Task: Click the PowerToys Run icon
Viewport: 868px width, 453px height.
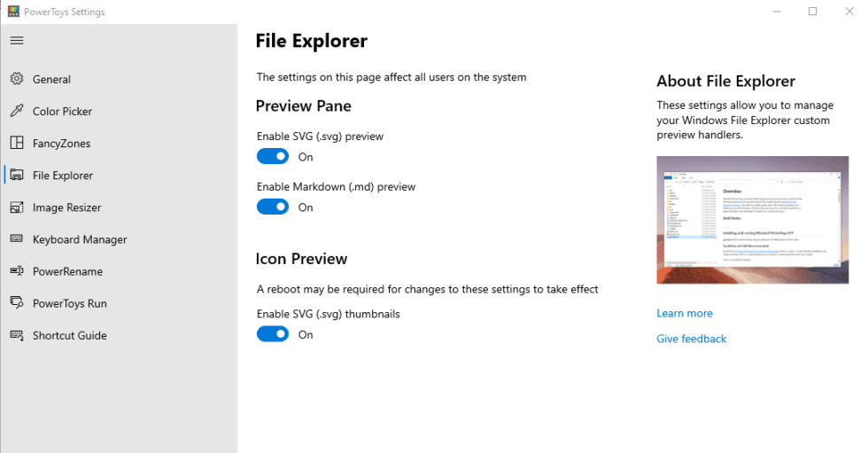Action: click(x=17, y=303)
